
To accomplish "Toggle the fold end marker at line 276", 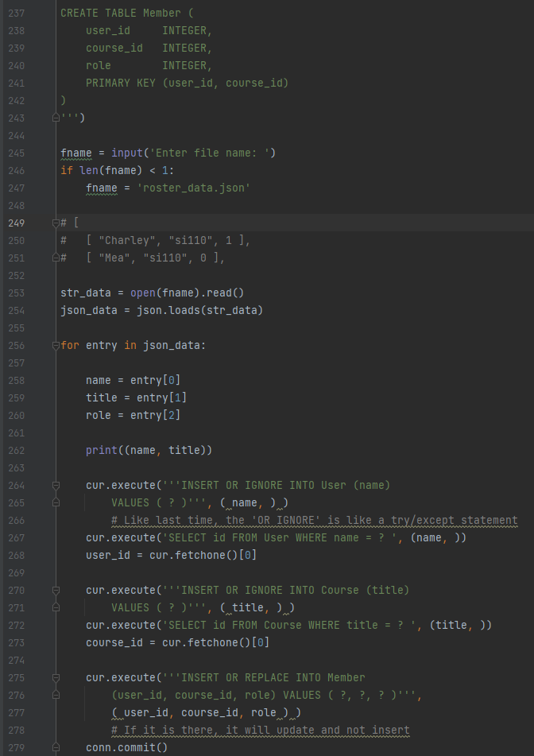I will coord(56,695).
